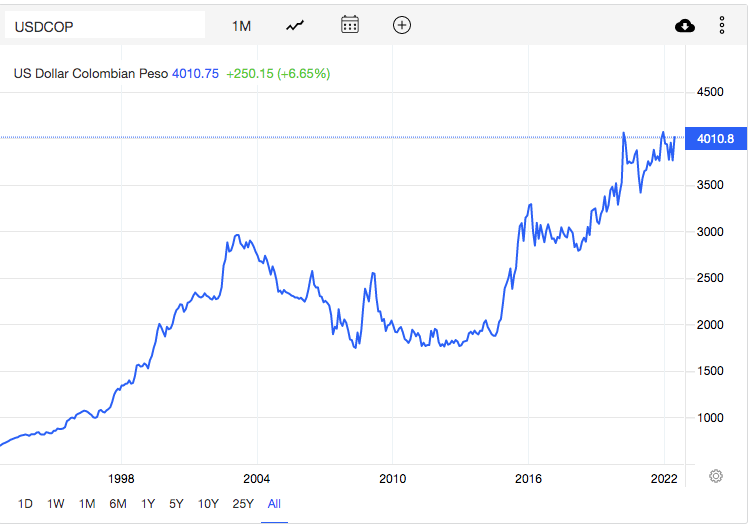Select the 5Y time range
Image resolution: width=750 pixels, height=525 pixels.
tap(176, 503)
